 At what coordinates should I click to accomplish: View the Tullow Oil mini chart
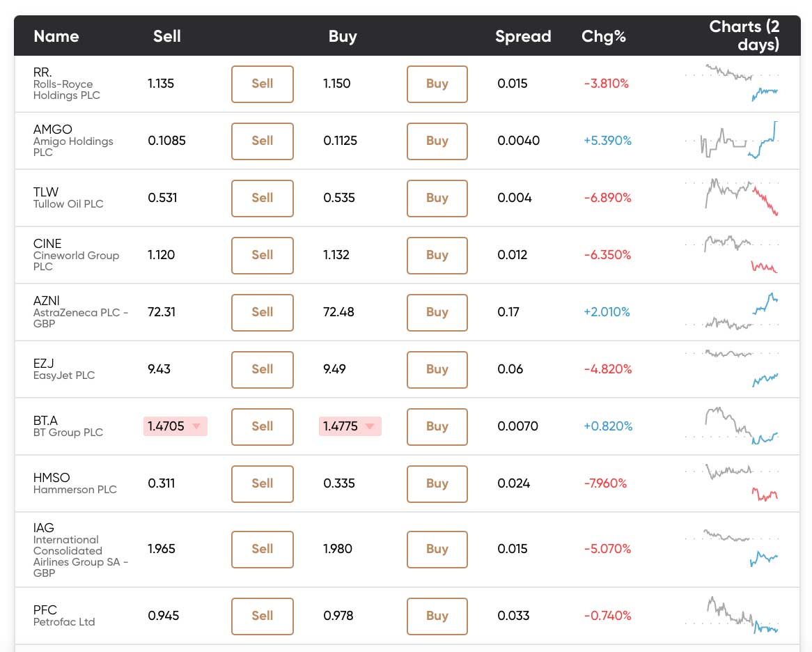click(x=731, y=197)
